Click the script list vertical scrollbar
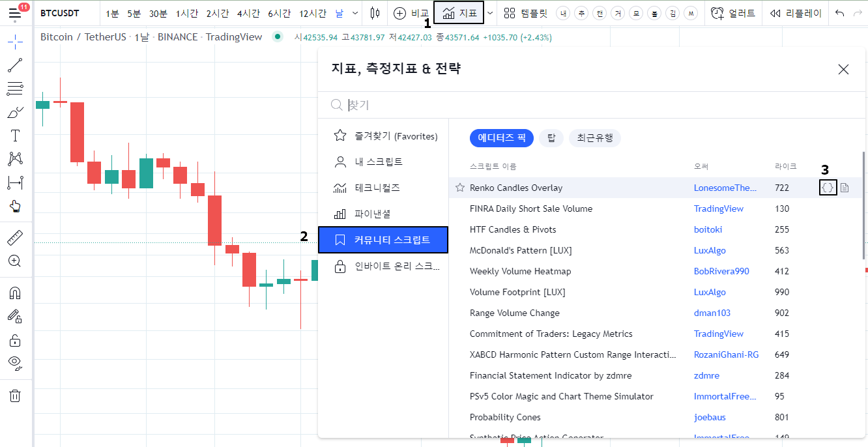The image size is (868, 447). click(x=863, y=205)
